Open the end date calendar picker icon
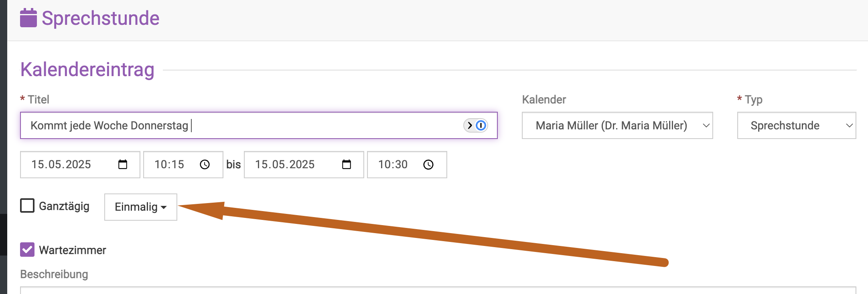 click(x=347, y=164)
